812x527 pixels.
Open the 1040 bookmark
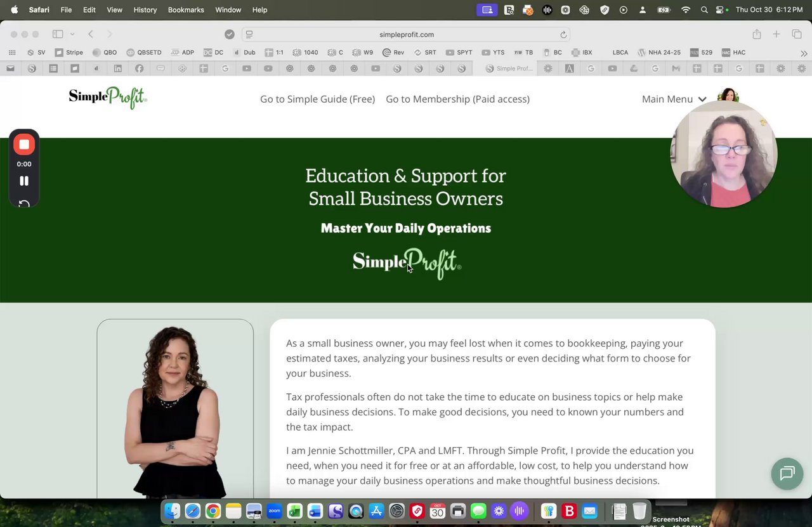[x=306, y=53]
